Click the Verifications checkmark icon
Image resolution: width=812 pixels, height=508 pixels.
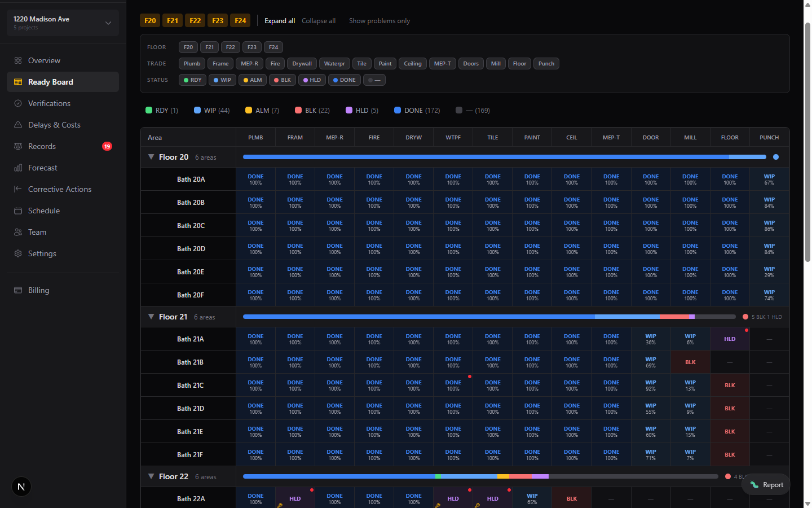18,103
